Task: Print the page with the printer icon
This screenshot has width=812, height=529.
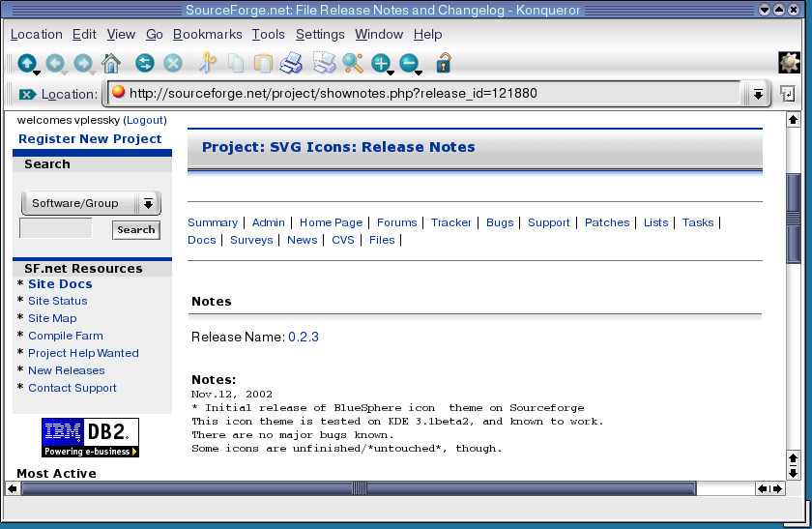Action: [291, 63]
